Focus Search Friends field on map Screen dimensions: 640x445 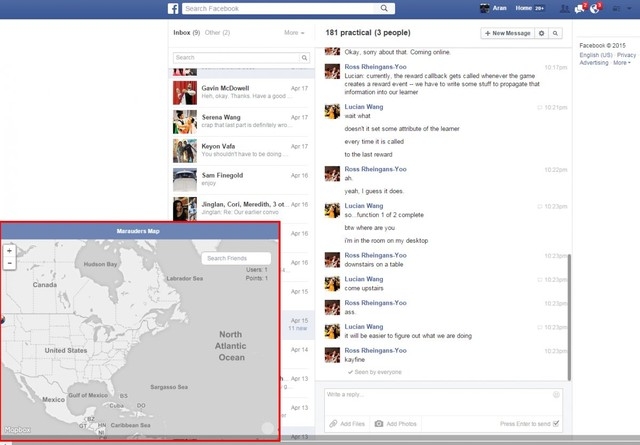[236, 258]
